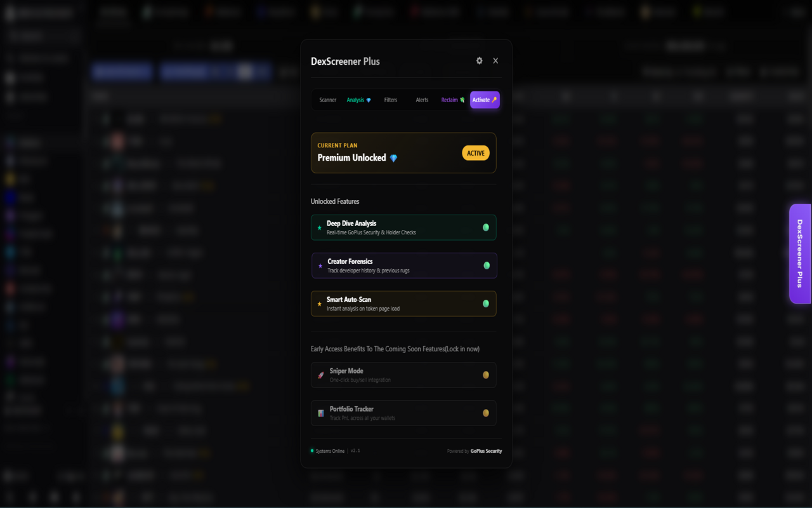
Task: Click the 'Unlocked Features' heading
Action: click(x=335, y=201)
